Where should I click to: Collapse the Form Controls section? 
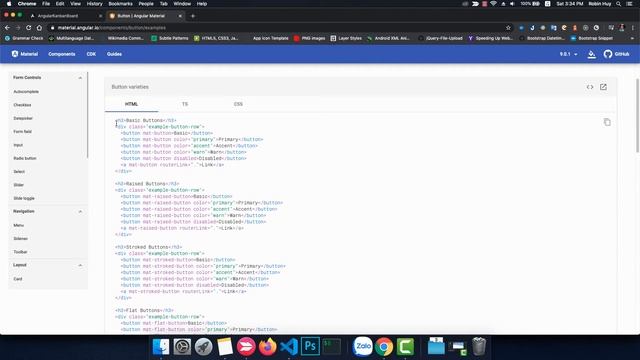click(x=80, y=78)
